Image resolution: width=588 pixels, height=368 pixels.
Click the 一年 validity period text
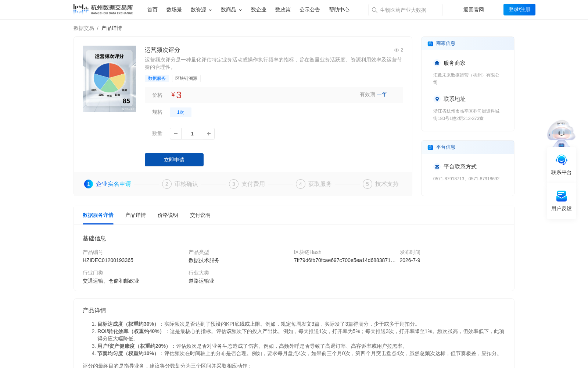click(x=382, y=95)
